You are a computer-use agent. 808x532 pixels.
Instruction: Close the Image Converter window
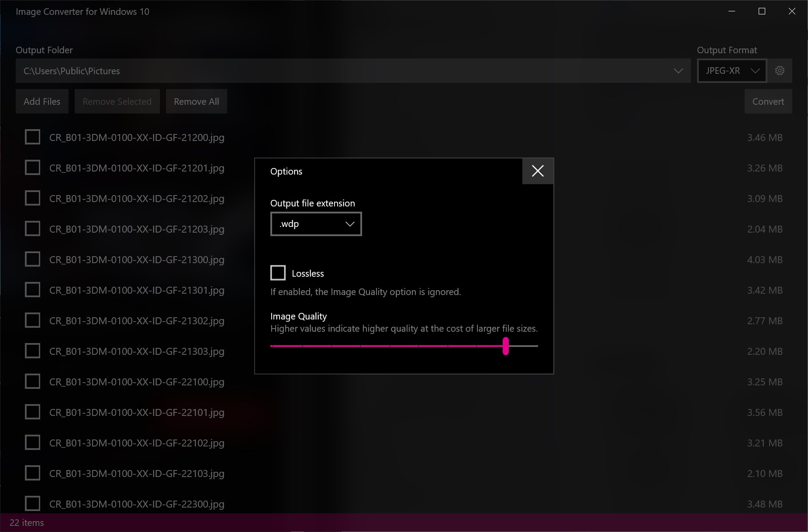point(792,11)
